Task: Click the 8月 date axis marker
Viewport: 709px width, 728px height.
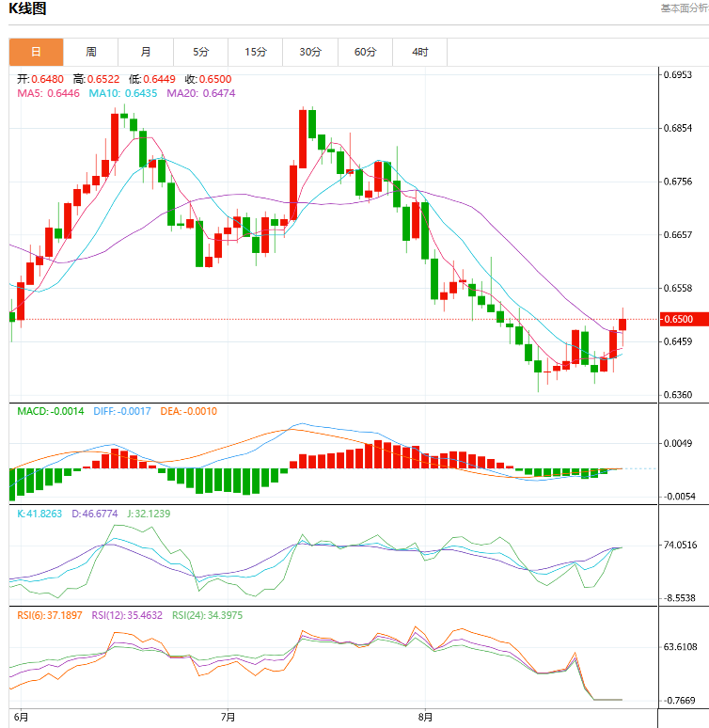Action: point(425,718)
